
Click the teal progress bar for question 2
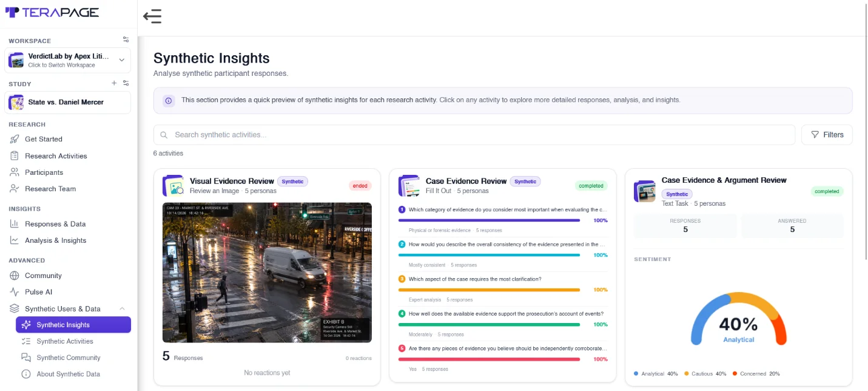coord(489,255)
